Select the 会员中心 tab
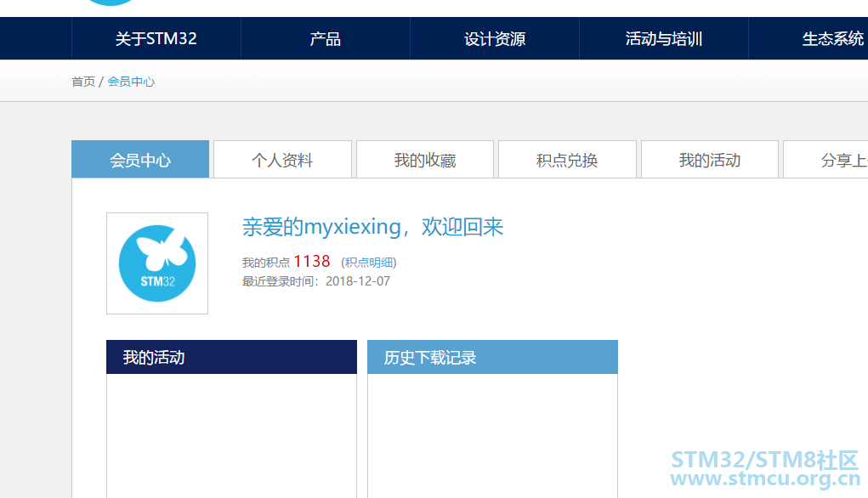 pos(140,160)
